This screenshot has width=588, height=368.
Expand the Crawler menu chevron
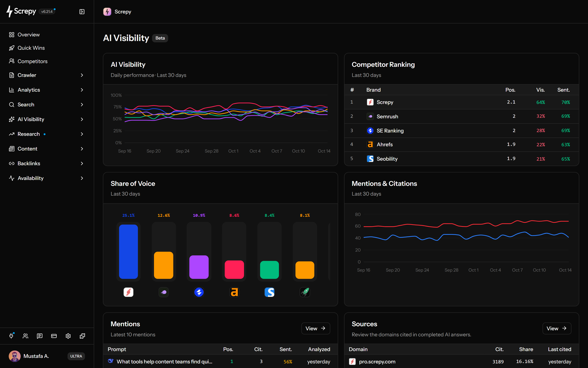[82, 75]
